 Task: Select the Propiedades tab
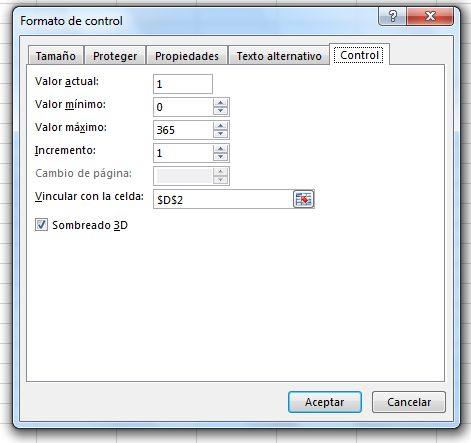coord(187,56)
